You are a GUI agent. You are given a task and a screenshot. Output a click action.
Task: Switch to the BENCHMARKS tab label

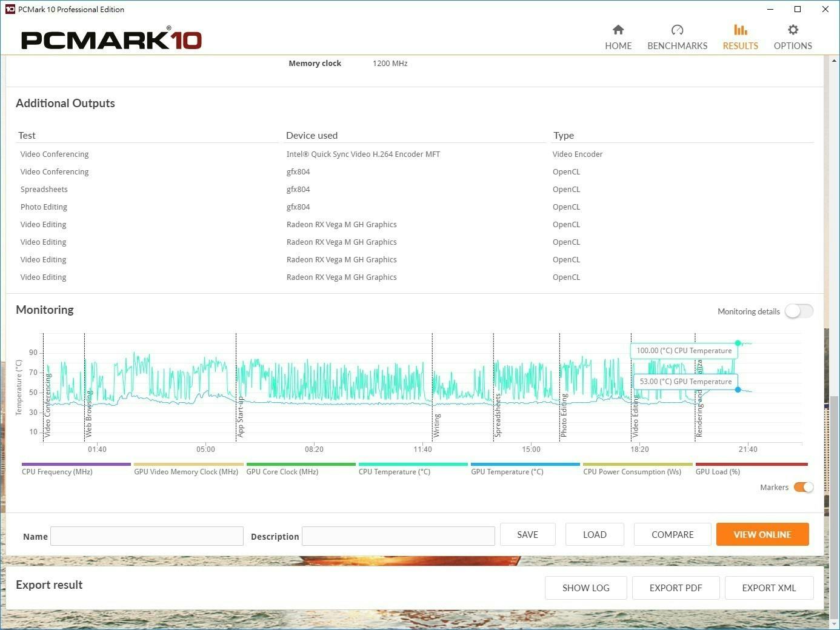point(677,46)
